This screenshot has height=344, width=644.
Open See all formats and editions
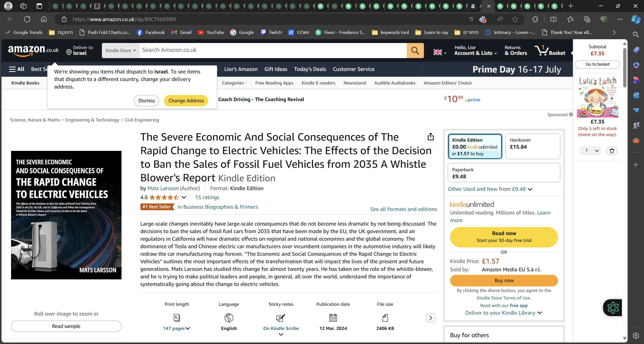tap(403, 209)
